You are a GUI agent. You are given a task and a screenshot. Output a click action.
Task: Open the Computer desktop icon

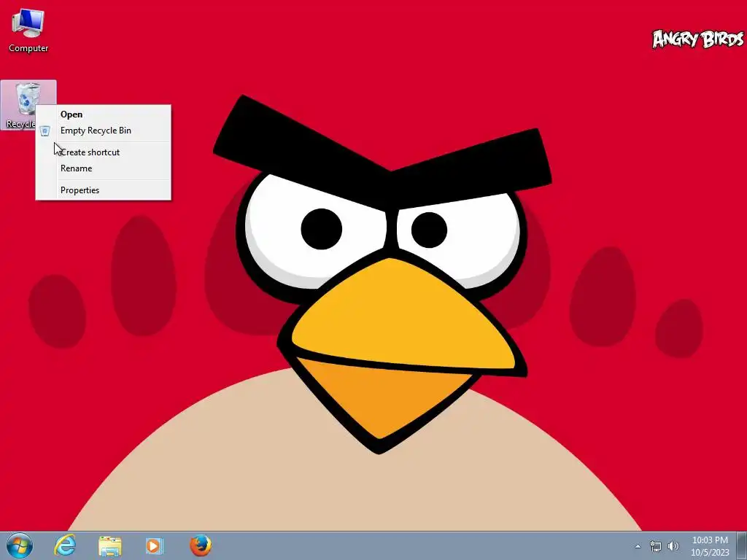click(28, 31)
